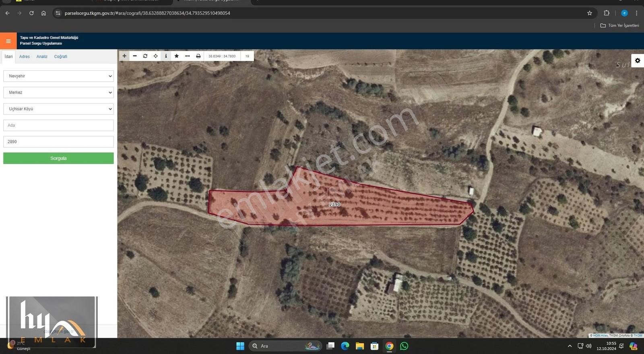Go back in browser
Image resolution: width=644 pixels, height=354 pixels.
point(7,13)
